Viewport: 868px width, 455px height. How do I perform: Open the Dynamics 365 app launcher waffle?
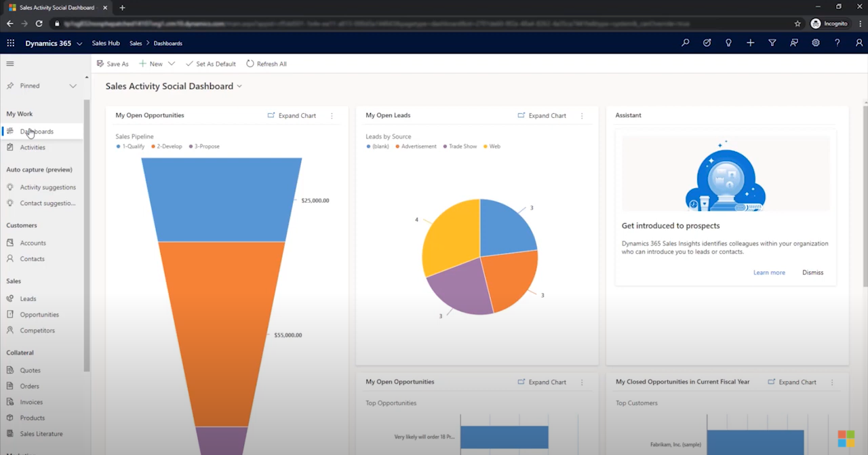tap(10, 43)
